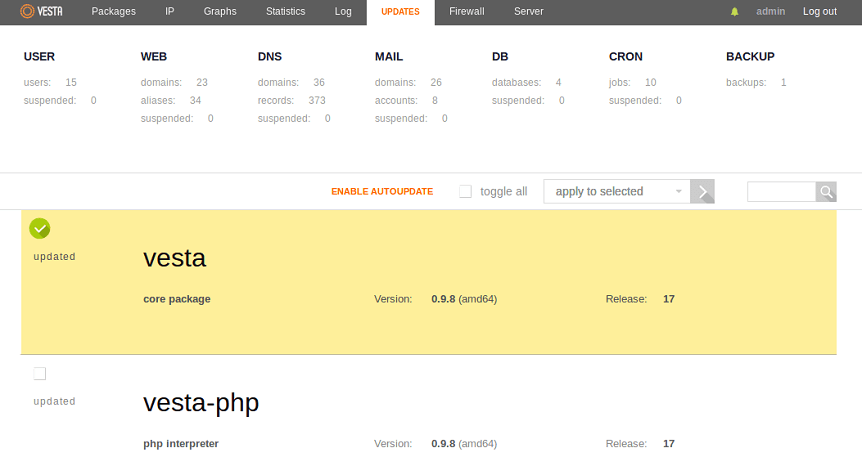
Task: Log out of the panel
Action: (819, 12)
